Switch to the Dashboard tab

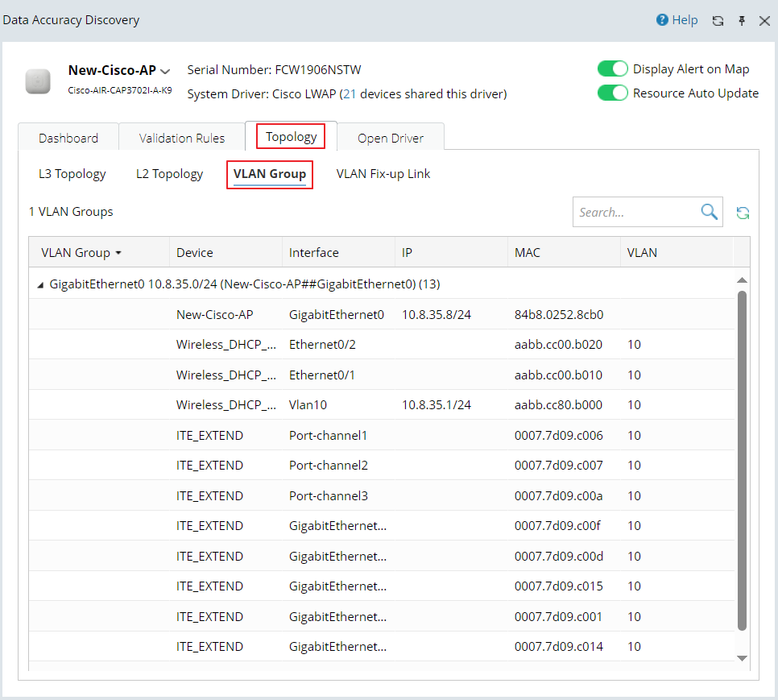(68, 138)
